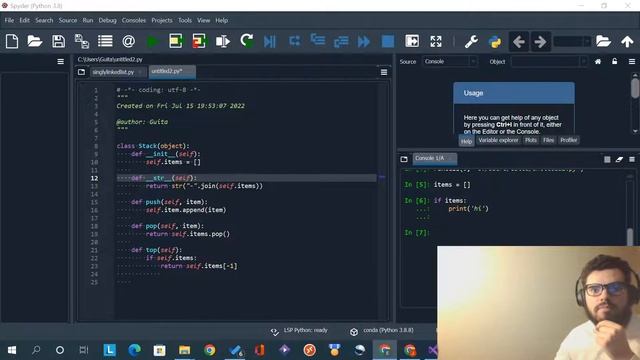Go back with the left arrow icon
Image resolution: width=640 pixels, height=360 pixels.
click(519, 41)
